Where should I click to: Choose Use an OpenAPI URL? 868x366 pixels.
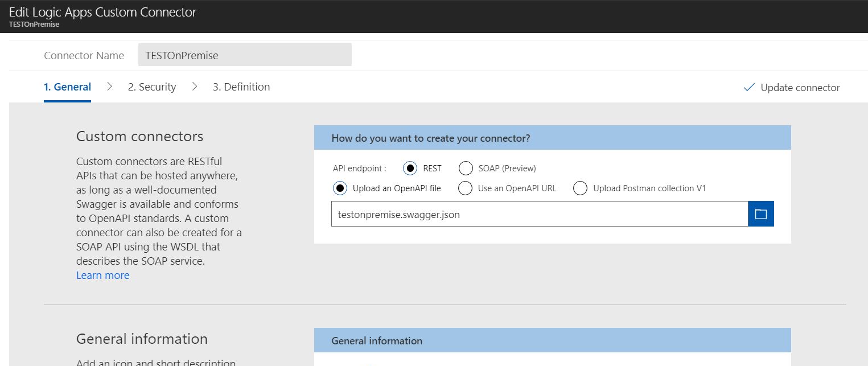[466, 188]
